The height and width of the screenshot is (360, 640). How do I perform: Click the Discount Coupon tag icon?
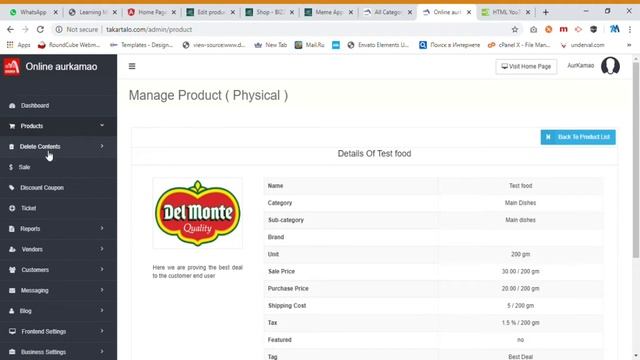tap(12, 188)
